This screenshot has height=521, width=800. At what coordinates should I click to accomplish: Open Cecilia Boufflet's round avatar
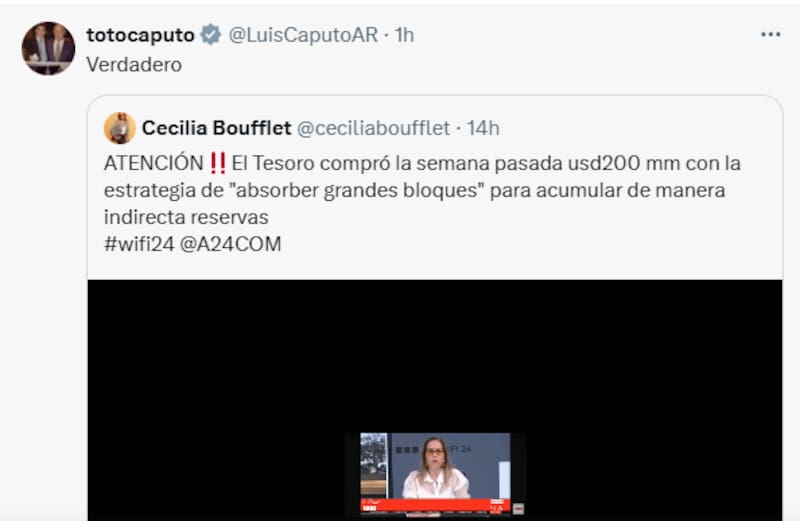tap(120, 128)
